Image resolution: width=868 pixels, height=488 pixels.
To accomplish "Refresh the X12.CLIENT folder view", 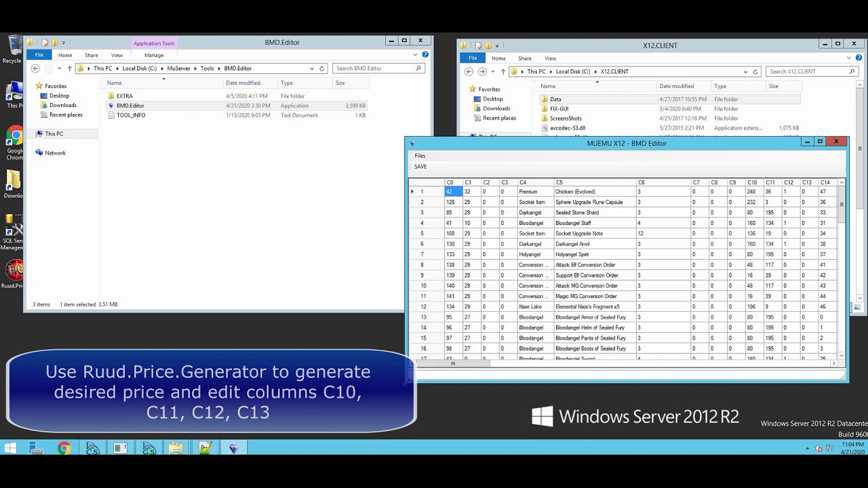I will [x=755, y=71].
